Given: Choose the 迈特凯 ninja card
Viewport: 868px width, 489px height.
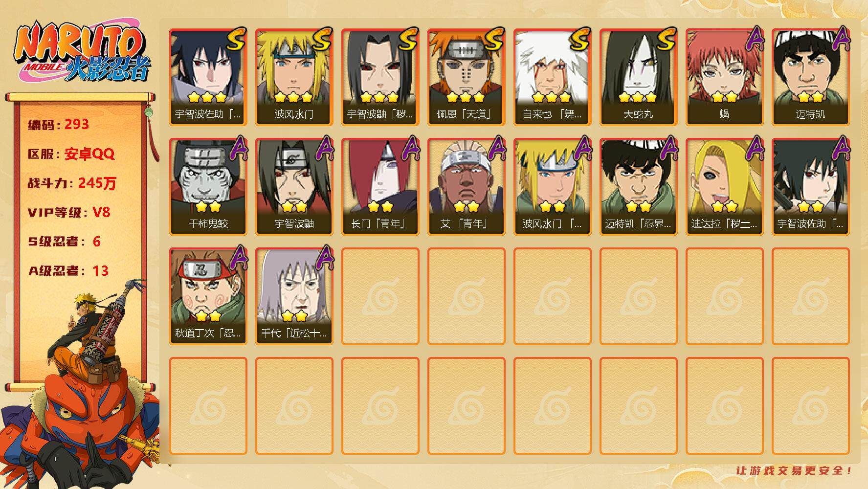Looking at the screenshot, I should click(810, 77).
